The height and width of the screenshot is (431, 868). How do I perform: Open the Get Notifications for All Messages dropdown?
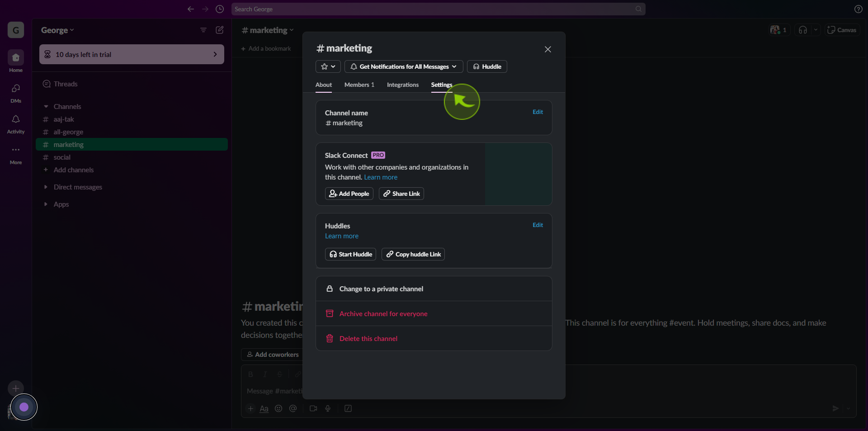coord(404,66)
